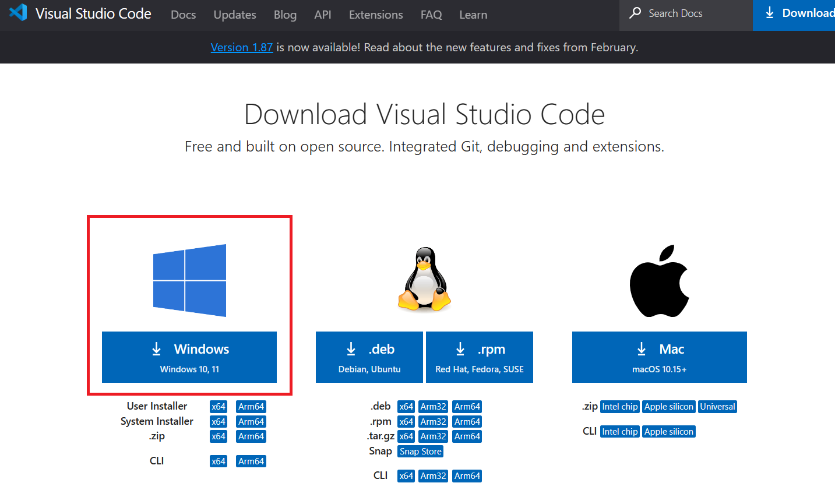Select Mac CLI Intel chip
The width and height of the screenshot is (835, 504).
coord(620,432)
